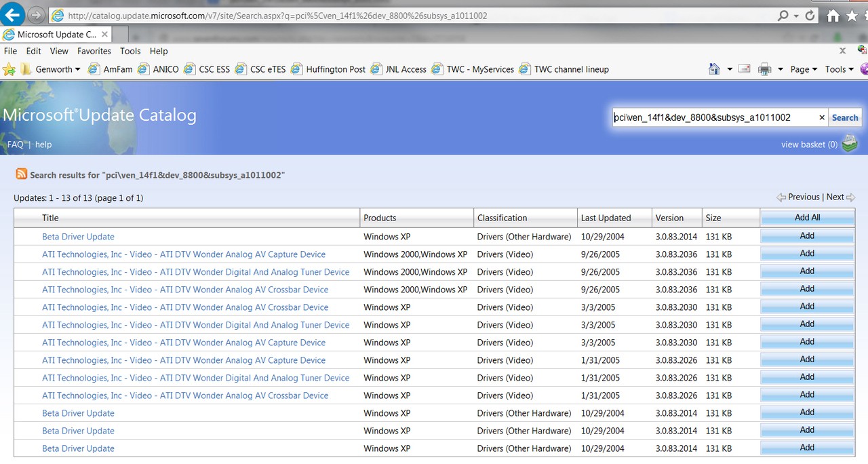Click the Read Mail envelope icon
The image size is (868, 464).
pos(744,69)
